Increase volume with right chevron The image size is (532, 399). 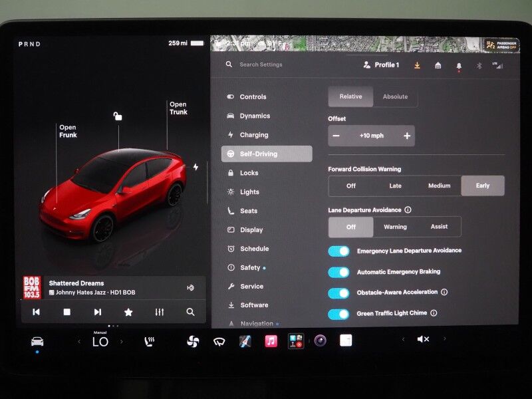pos(444,338)
